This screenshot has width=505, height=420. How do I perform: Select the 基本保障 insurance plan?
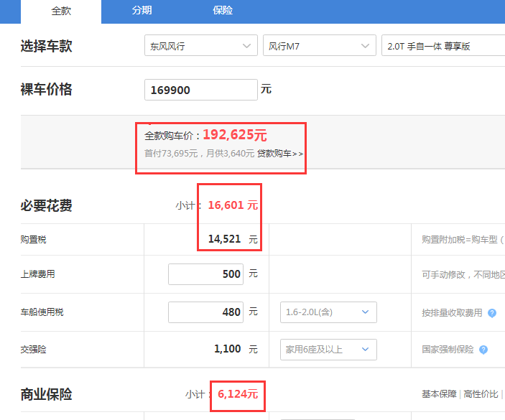(x=440, y=394)
